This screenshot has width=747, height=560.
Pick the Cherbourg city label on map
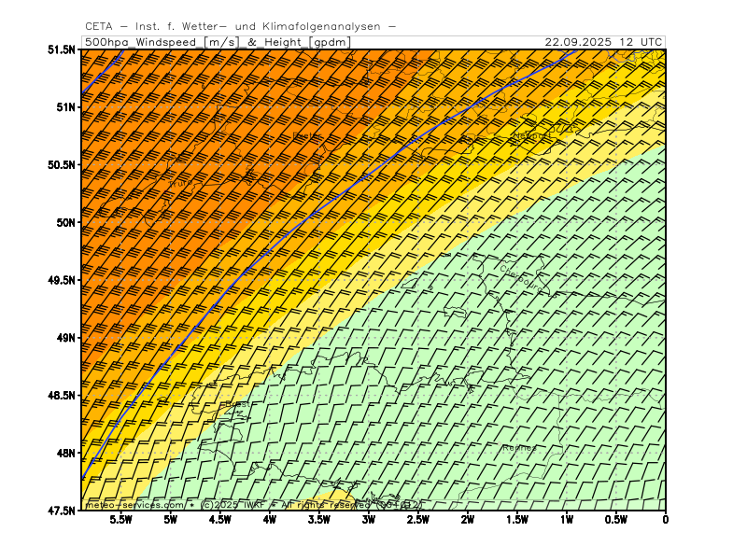tap(521, 278)
